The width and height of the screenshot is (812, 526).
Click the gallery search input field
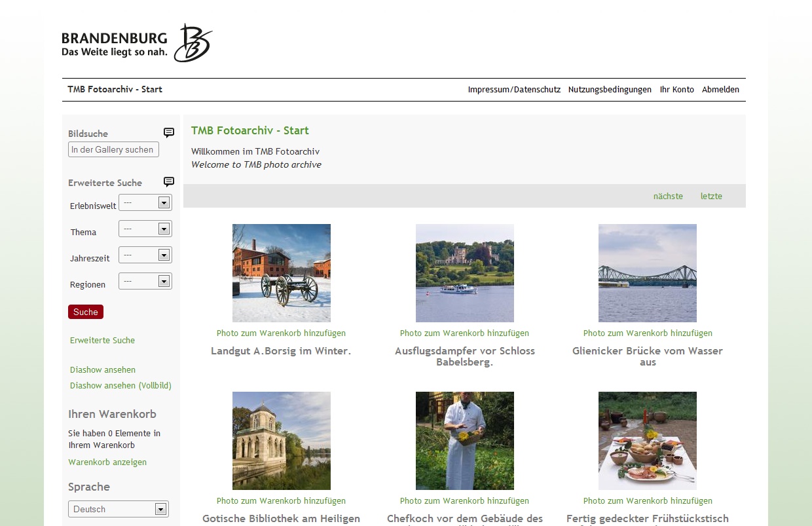[113, 150]
